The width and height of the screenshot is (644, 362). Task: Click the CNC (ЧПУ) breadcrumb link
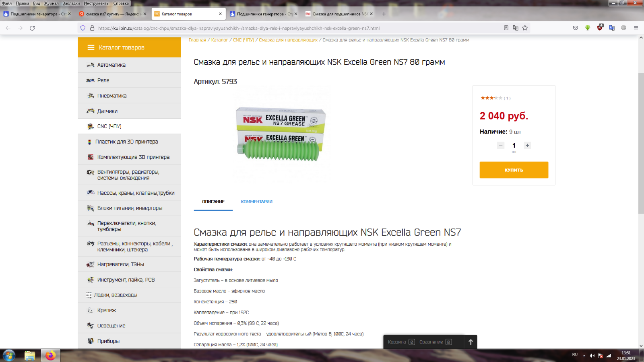244,40
